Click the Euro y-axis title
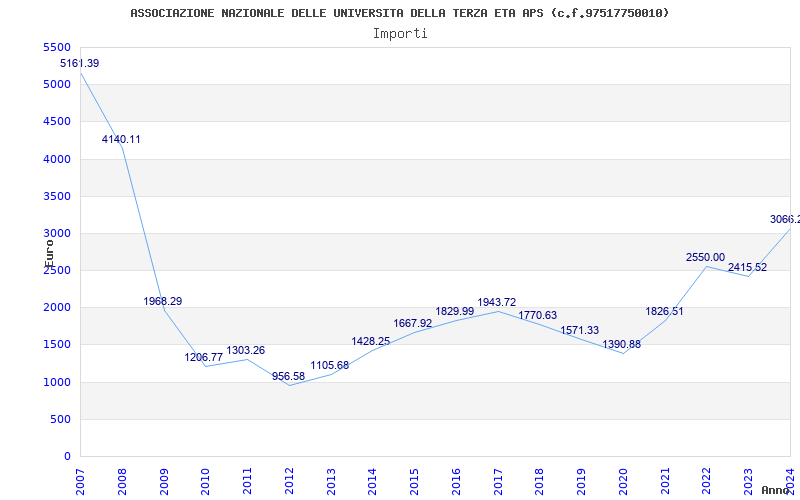This screenshot has height=500, width=800. click(x=49, y=253)
